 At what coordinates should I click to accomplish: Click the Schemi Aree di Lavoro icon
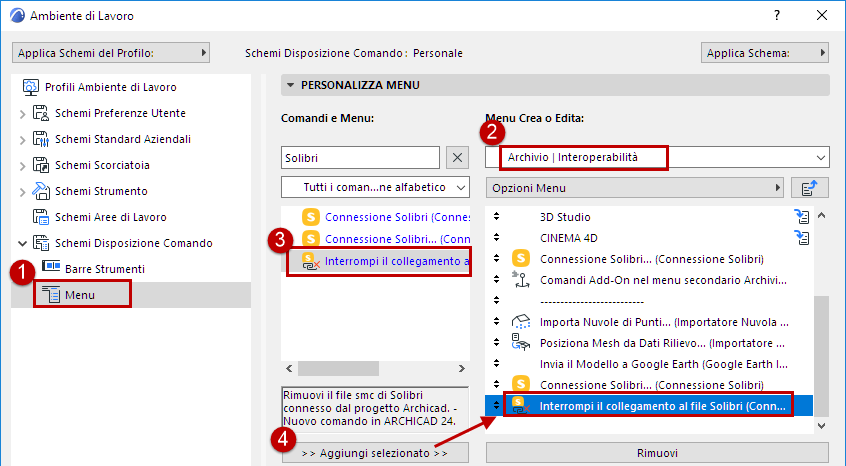40,217
